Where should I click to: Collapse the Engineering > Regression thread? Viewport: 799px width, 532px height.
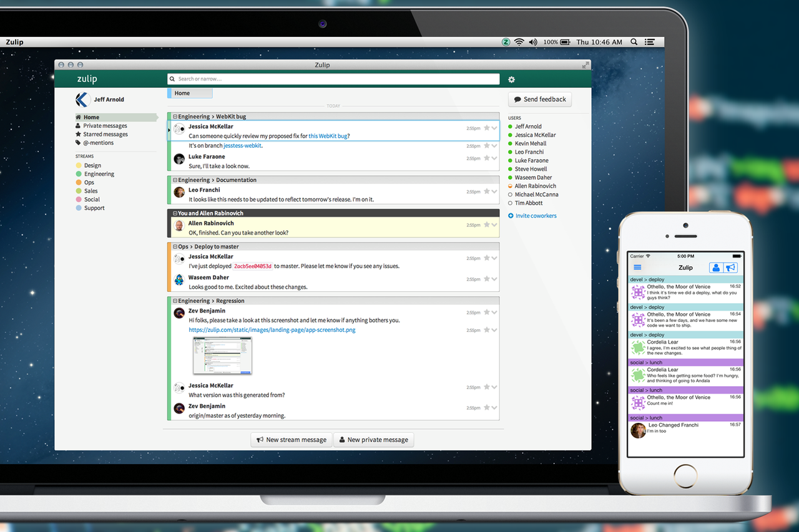175,301
